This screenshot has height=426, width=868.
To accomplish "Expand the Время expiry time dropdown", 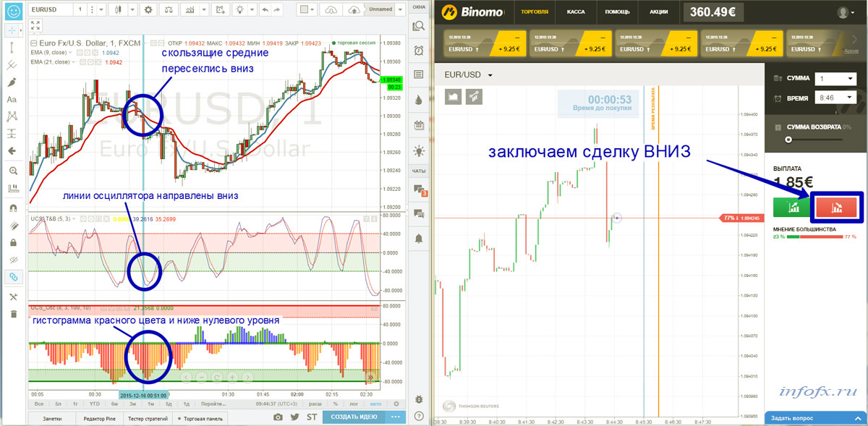I will tap(835, 98).
